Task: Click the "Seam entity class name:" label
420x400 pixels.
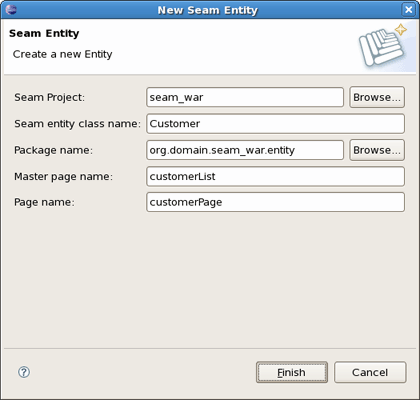Action: (x=77, y=124)
